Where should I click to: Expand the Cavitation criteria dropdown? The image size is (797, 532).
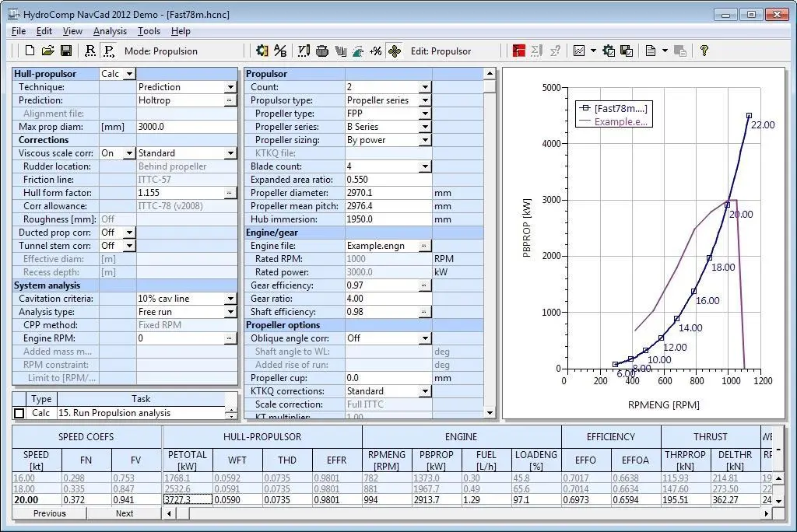pyautogui.click(x=230, y=298)
